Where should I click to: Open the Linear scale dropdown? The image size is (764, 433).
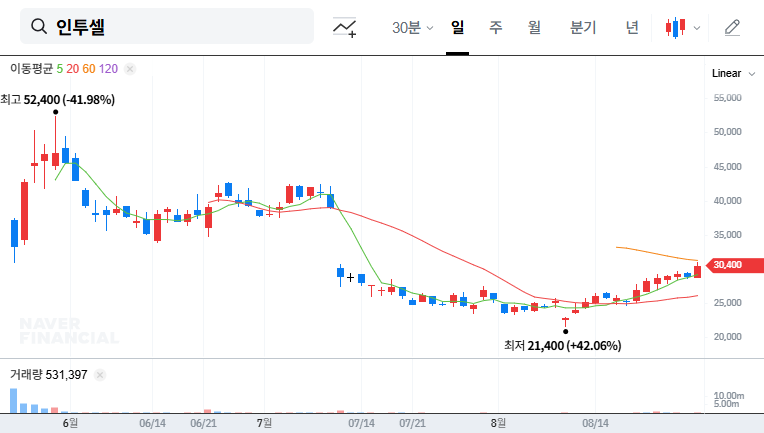coord(733,74)
